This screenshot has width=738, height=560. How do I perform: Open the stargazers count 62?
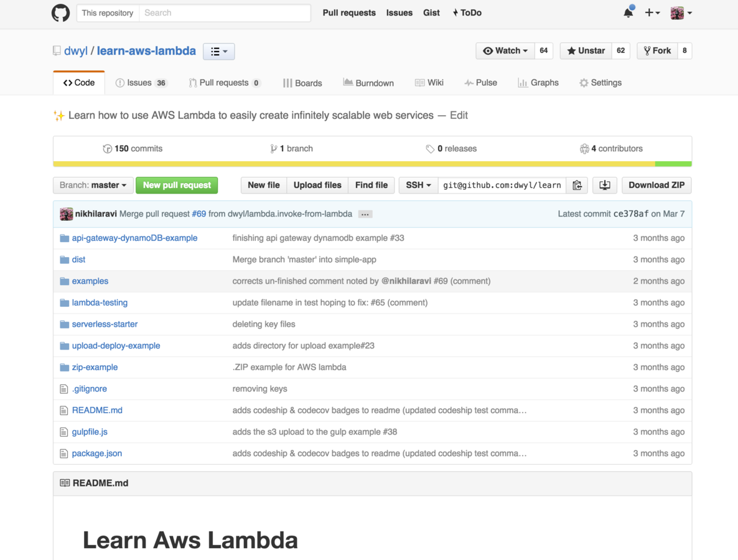(x=621, y=51)
